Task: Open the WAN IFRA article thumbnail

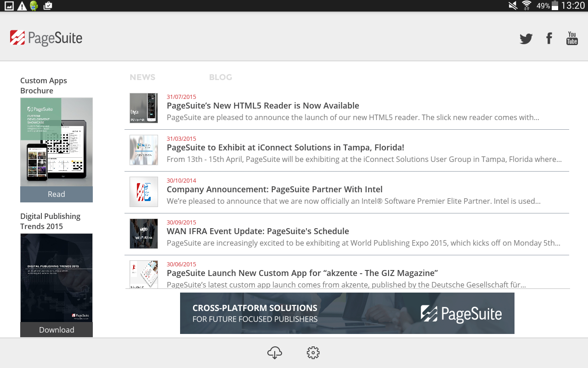Action: [144, 234]
